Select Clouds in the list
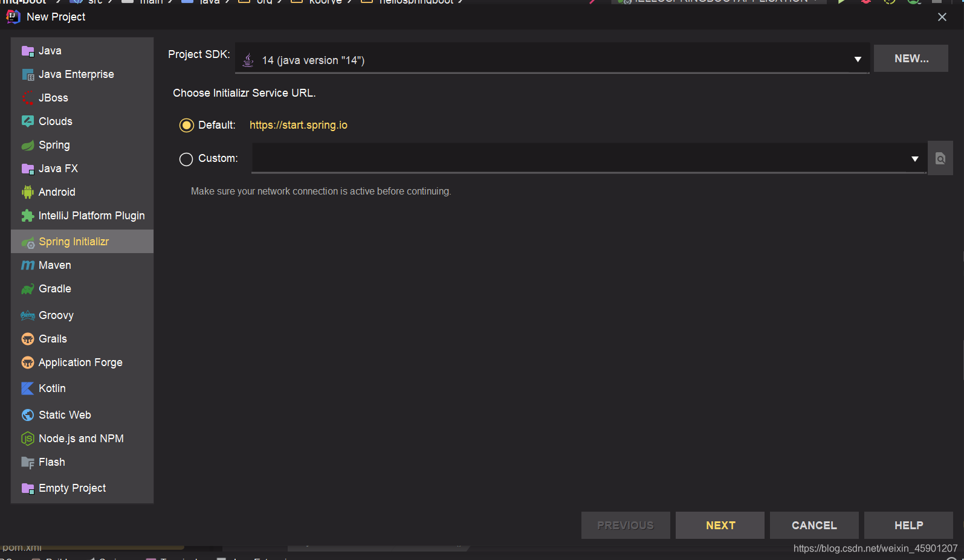 [x=82, y=121]
